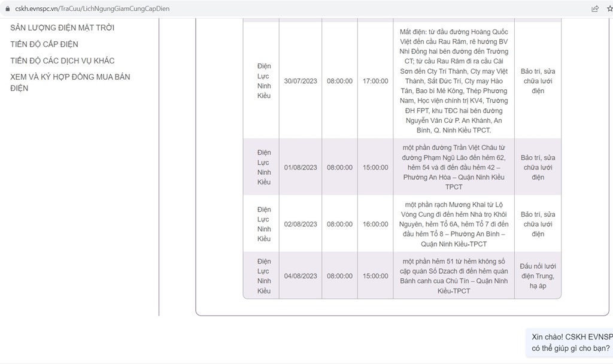The width and height of the screenshot is (613, 364).
Task: Click the 16:00:00 end time cell
Action: coord(375,224)
